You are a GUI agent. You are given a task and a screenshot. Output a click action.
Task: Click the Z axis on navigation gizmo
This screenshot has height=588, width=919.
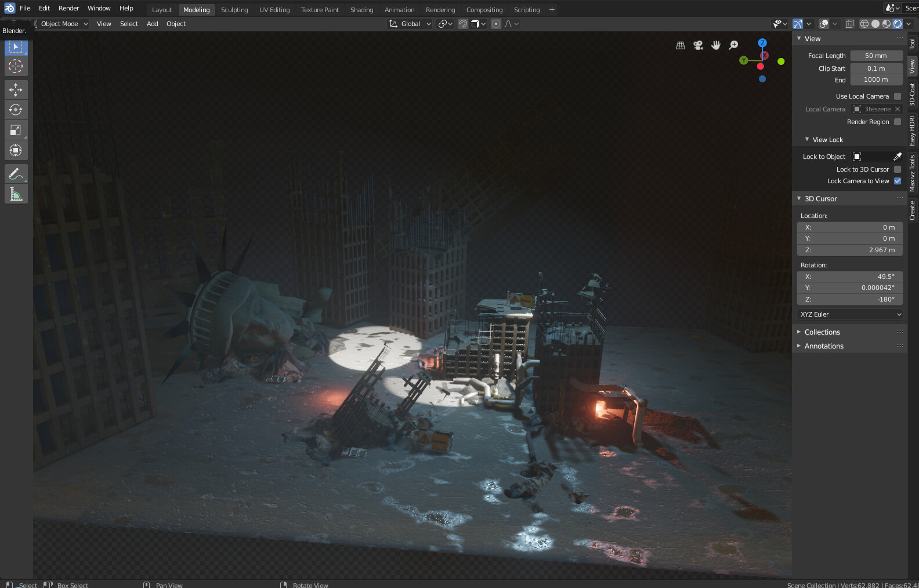(762, 43)
